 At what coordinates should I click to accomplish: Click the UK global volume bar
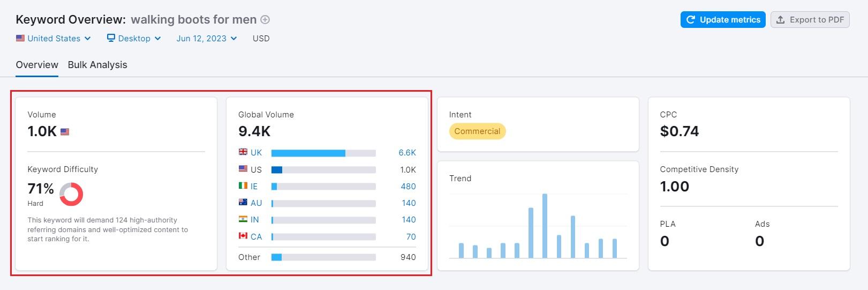pos(308,153)
